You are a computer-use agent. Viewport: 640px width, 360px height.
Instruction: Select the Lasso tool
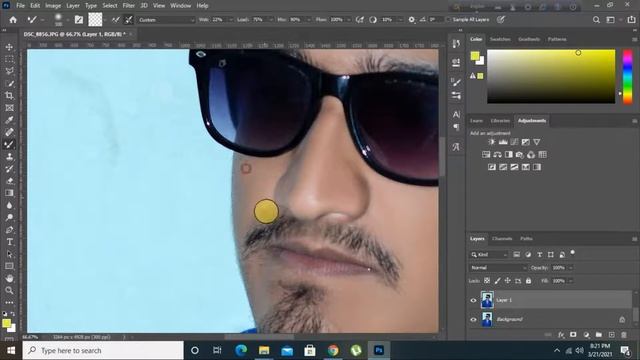[x=9, y=71]
